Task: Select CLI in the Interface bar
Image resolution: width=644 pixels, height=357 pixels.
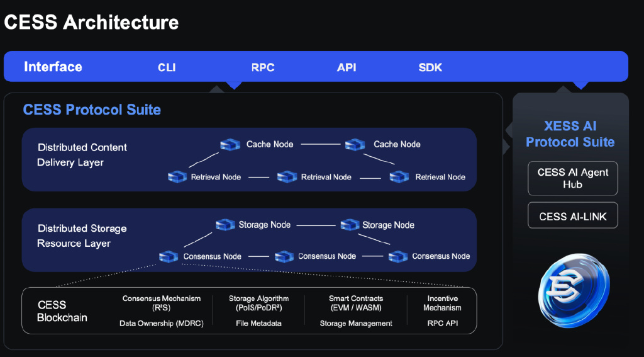Action: click(167, 67)
